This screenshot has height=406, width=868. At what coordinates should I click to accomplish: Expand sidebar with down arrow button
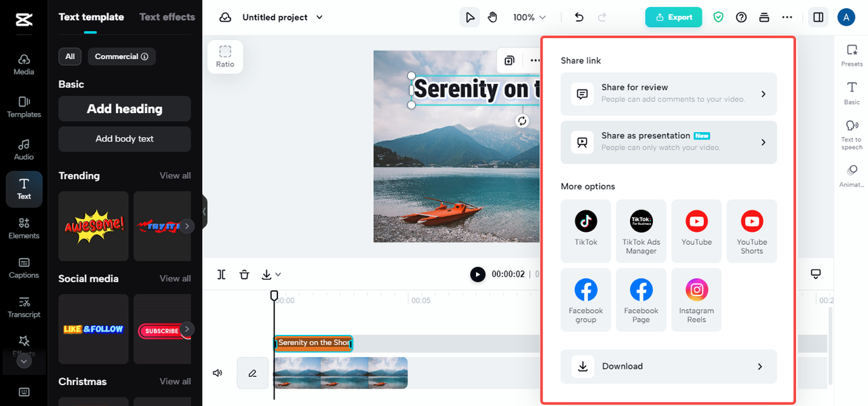(x=24, y=361)
